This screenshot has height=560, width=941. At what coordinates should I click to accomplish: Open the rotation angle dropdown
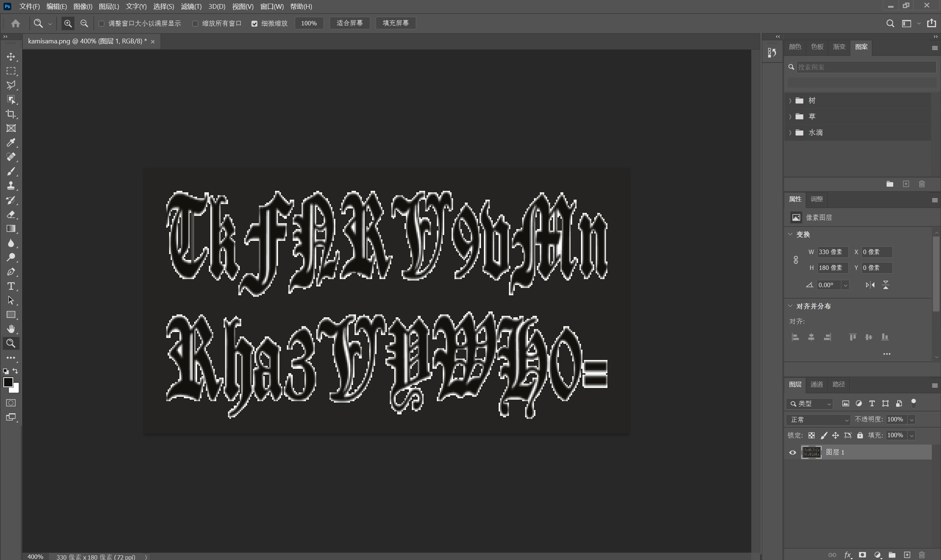pyautogui.click(x=845, y=285)
